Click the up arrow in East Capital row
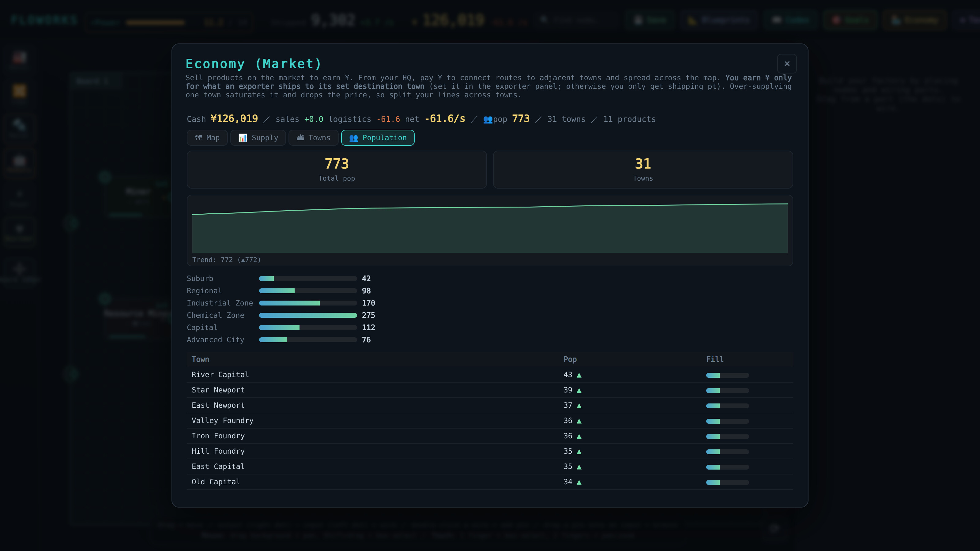Viewport: 980px width, 551px height. (x=579, y=467)
